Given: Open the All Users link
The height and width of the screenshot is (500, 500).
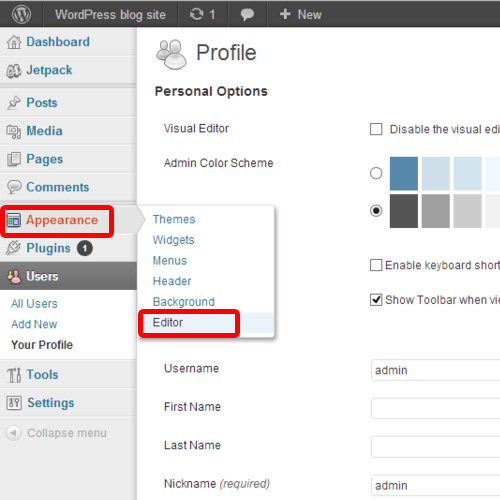Looking at the screenshot, I should coord(34,304).
